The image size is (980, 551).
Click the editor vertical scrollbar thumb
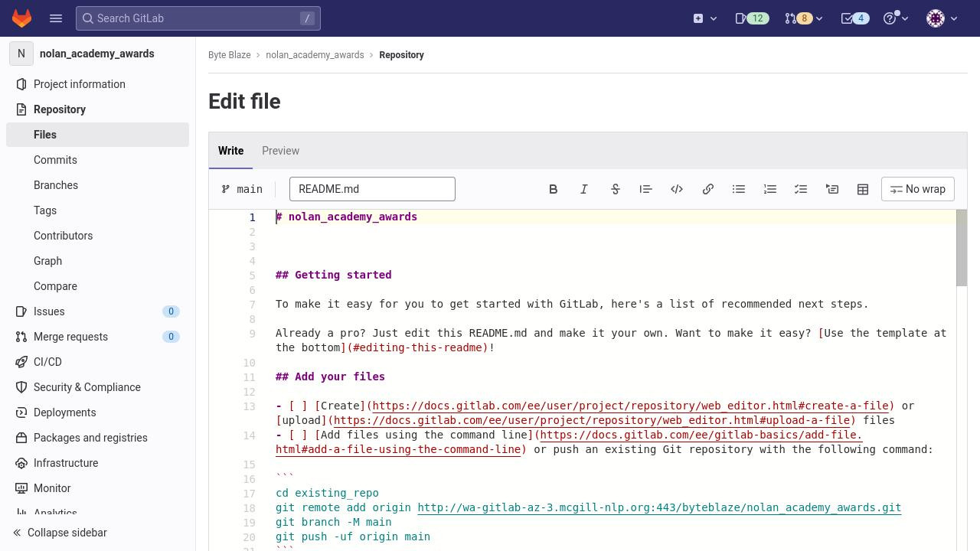click(962, 248)
